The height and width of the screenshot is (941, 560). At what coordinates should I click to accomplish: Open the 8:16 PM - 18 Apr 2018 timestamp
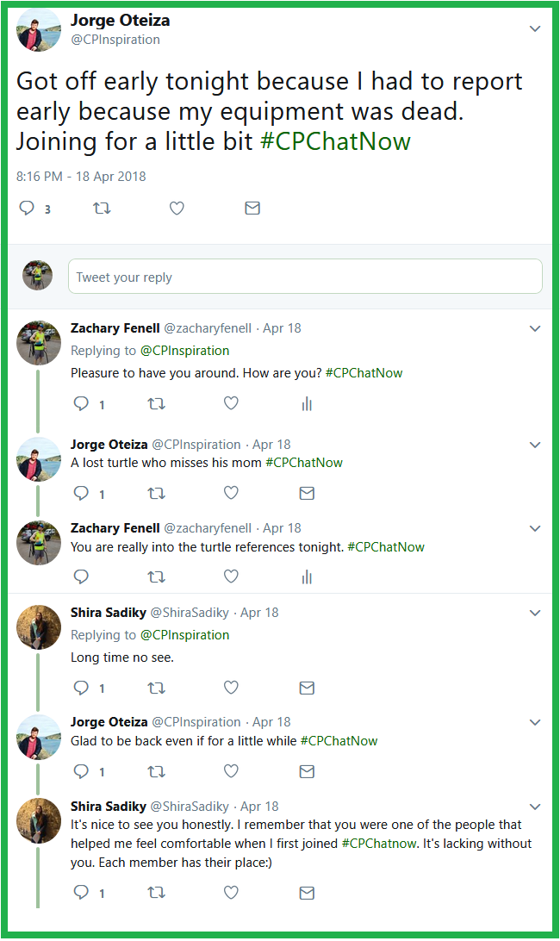click(81, 177)
